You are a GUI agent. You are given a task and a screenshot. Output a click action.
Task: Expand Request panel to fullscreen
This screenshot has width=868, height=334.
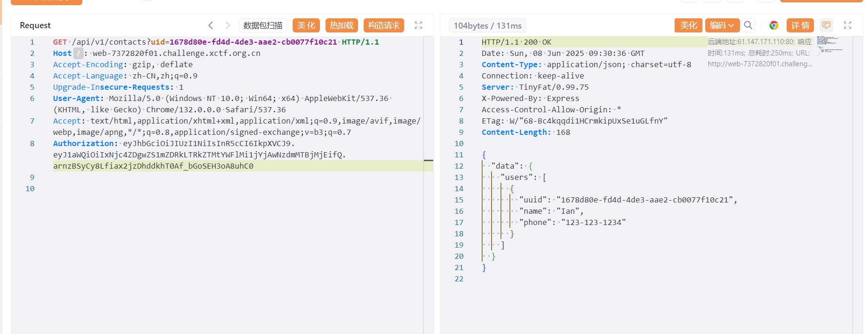(418, 25)
